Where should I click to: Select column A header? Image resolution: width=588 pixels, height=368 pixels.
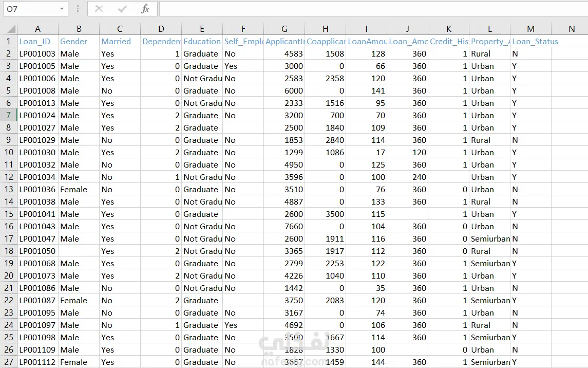pos(37,29)
